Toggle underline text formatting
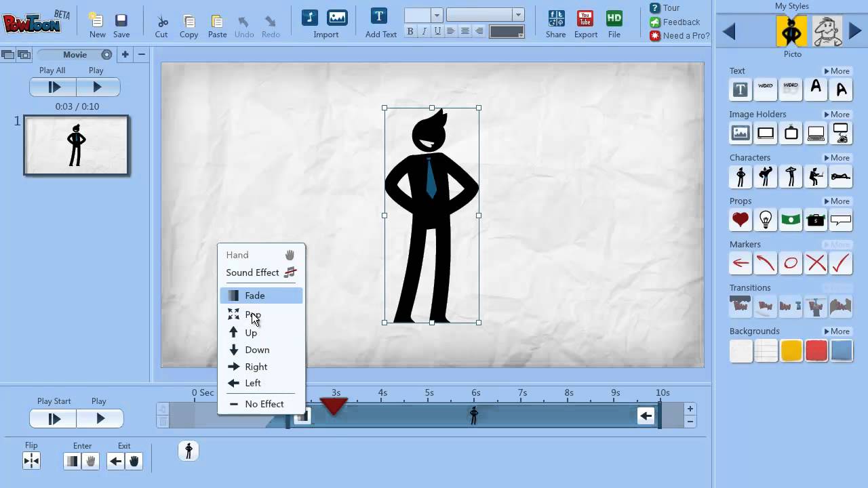 pyautogui.click(x=437, y=31)
